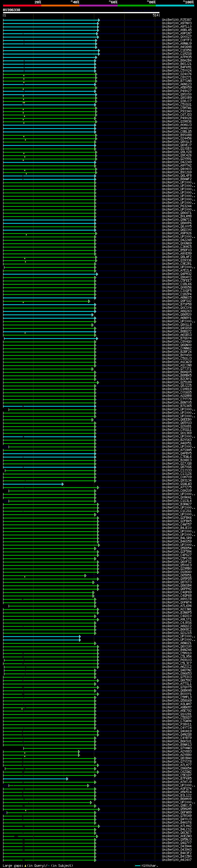This screenshot has height=868, width=197.
Task: Click the white query length bar under AV396338
Action: pos(81,12)
